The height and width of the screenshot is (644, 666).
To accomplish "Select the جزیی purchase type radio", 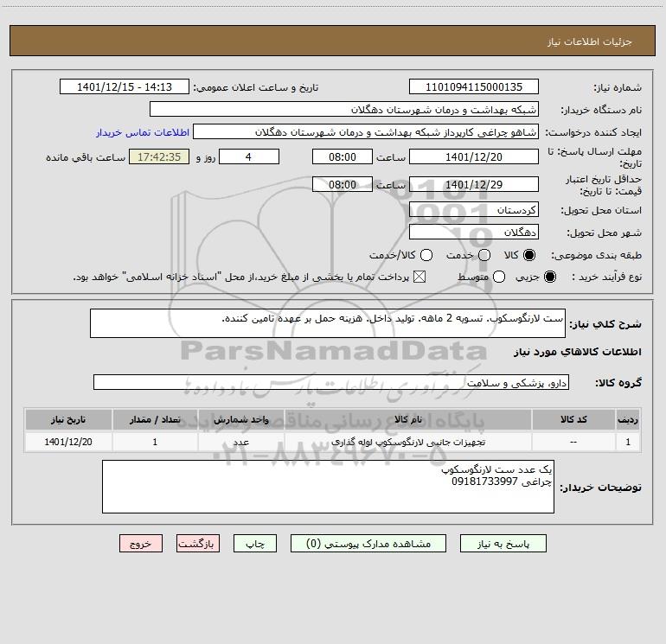I will click(549, 277).
